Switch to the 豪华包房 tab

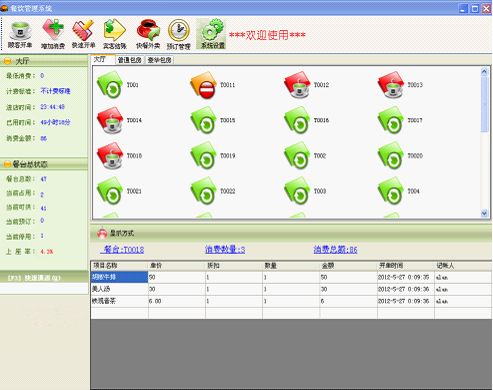[x=159, y=60]
